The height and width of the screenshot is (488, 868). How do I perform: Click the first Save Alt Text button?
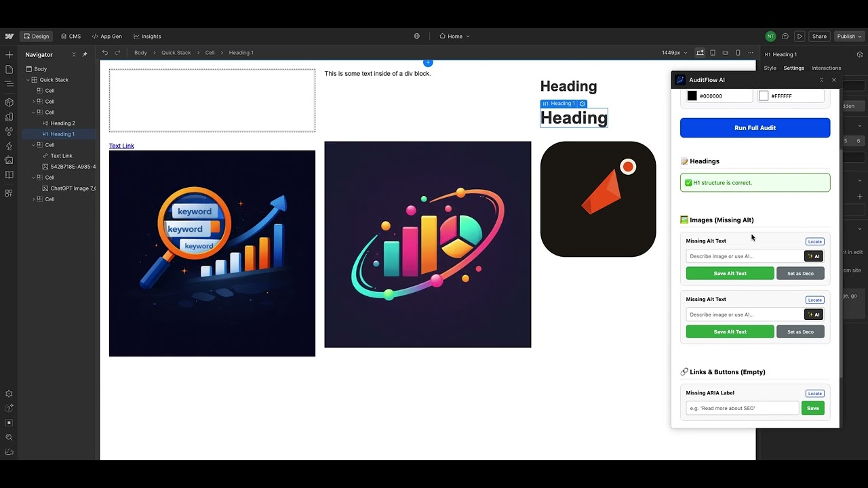[x=730, y=273]
